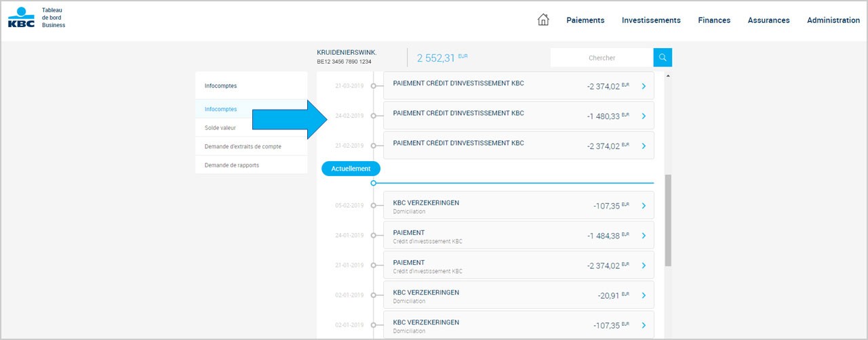Viewport: 868px width, 340px height.
Task: Expand the -1 480,33 payment chevron
Action: [644, 116]
